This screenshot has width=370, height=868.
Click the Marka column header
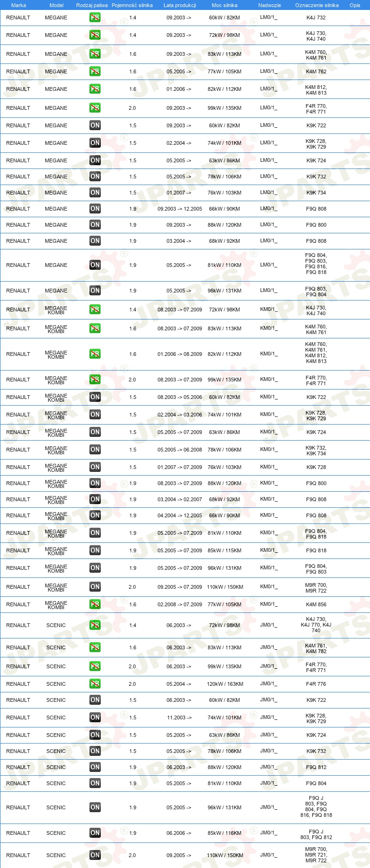(18, 5)
